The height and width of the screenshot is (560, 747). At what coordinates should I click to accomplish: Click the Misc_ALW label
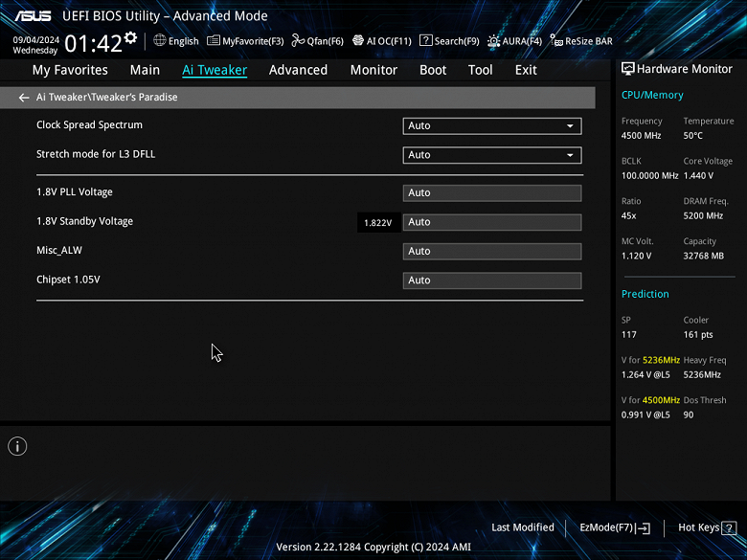tap(59, 251)
